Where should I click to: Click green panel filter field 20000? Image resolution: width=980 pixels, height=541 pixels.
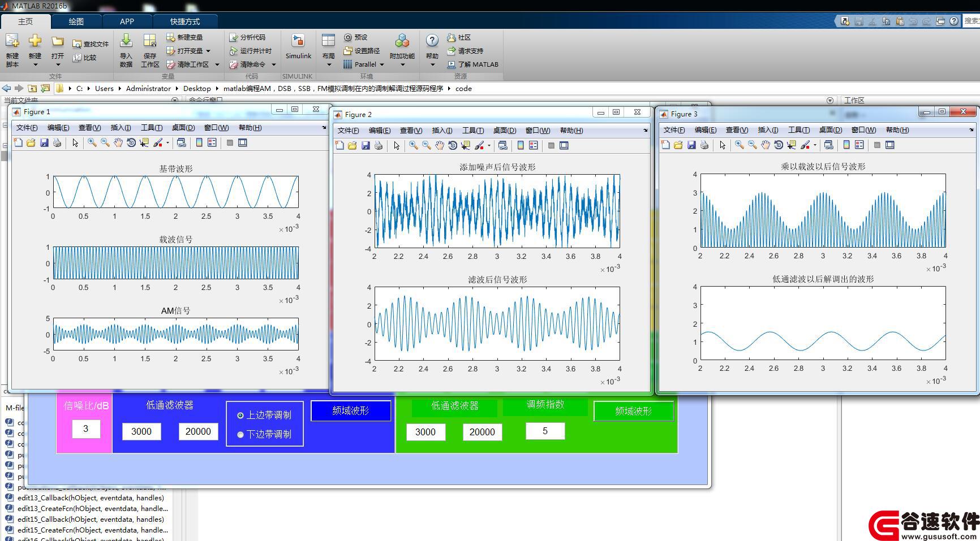click(x=483, y=432)
